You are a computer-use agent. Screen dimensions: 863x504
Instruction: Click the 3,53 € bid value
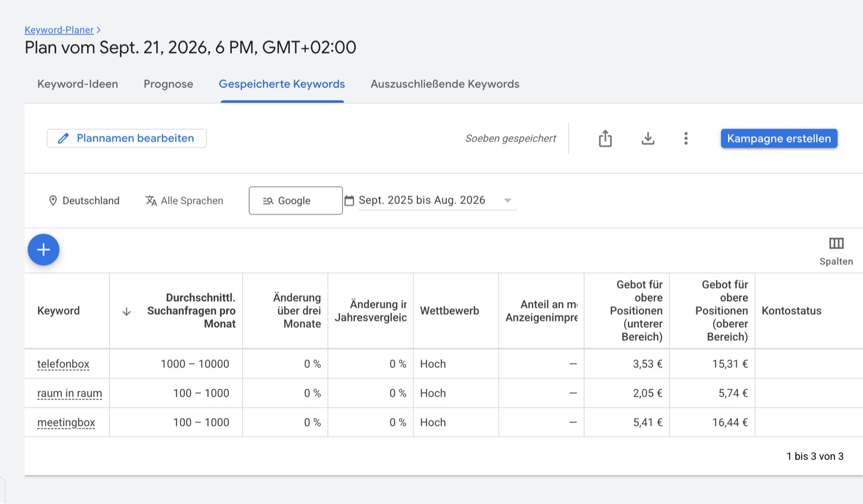tap(647, 364)
